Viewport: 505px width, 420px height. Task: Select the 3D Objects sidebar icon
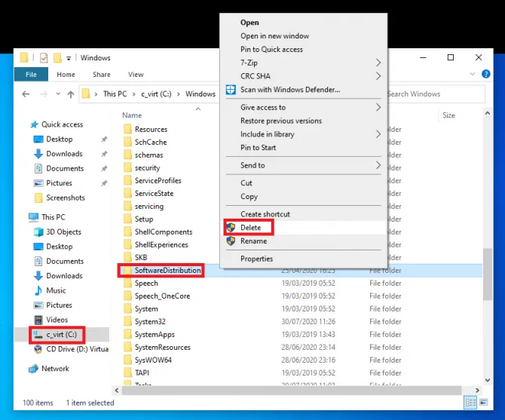(39, 231)
